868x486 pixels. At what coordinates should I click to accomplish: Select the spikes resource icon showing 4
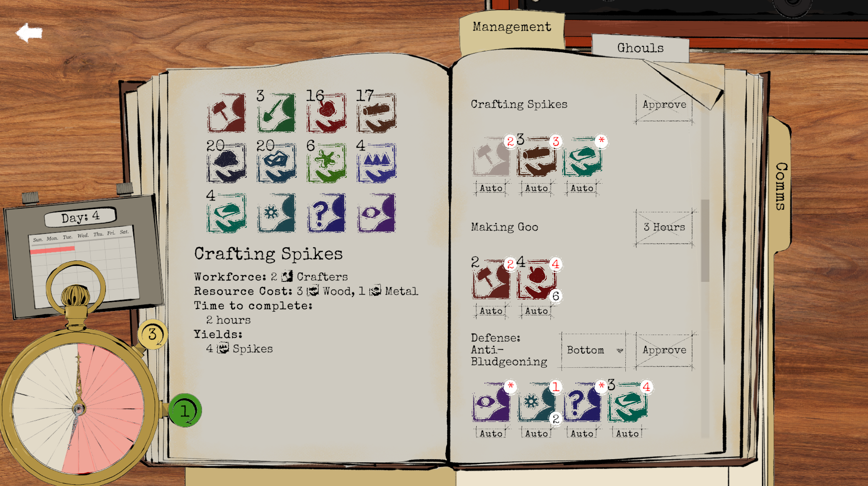click(376, 163)
